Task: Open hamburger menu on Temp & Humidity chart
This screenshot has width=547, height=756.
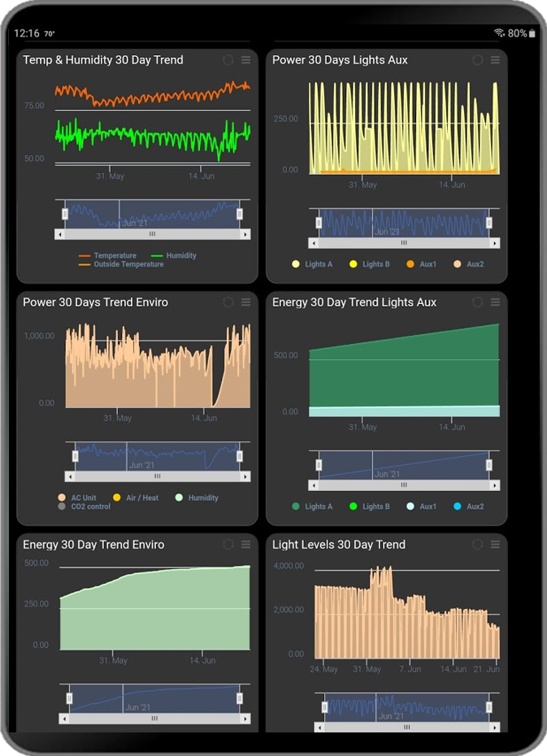Action: (x=245, y=60)
